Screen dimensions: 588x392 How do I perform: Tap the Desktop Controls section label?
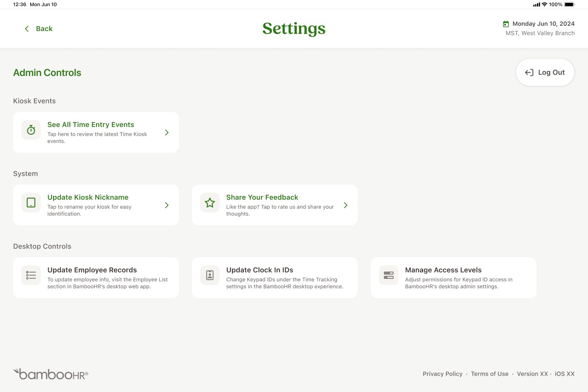point(42,246)
